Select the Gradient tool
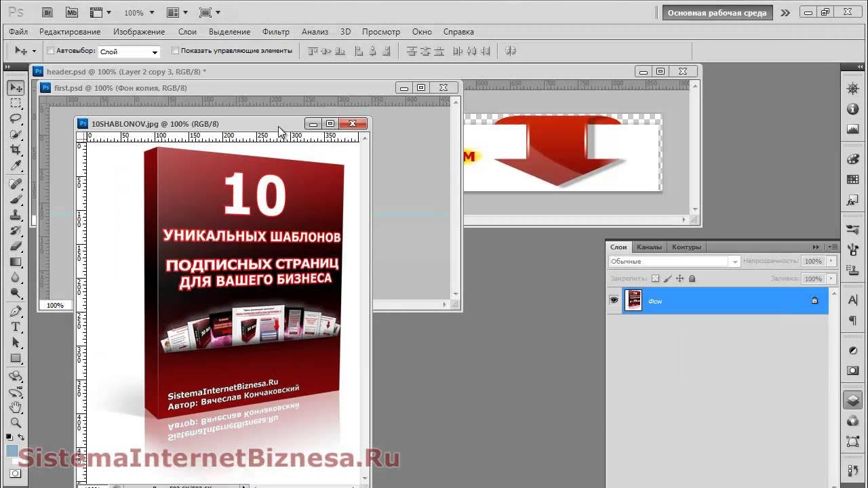Viewport: 868px width, 488px height. pyautogui.click(x=16, y=262)
